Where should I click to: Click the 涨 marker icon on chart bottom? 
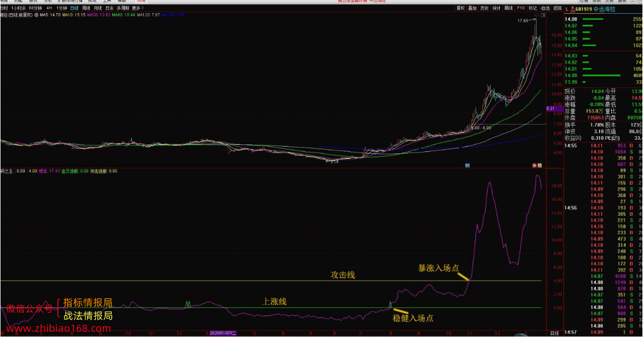[535, 166]
